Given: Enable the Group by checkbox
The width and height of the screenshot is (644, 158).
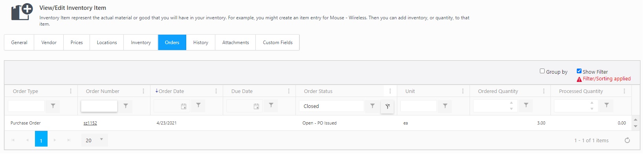Looking at the screenshot, I should coord(542,71).
